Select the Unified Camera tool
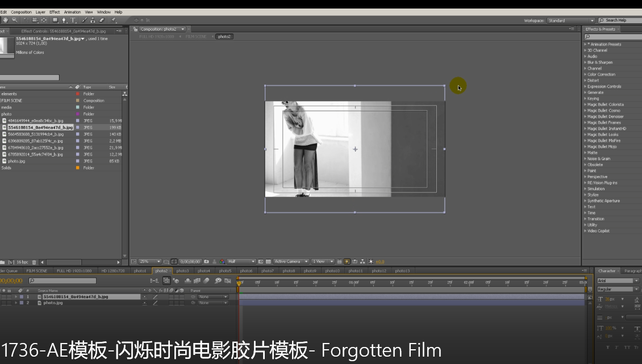642x364 pixels. click(35, 20)
